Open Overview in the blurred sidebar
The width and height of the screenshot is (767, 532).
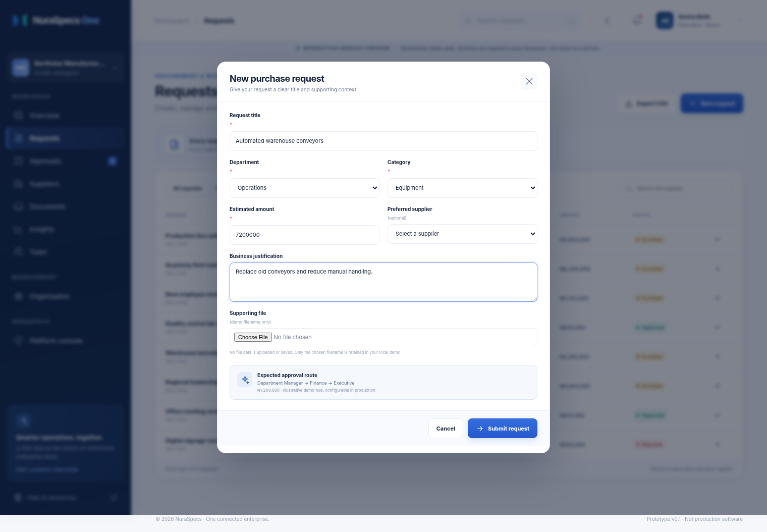click(x=65, y=116)
